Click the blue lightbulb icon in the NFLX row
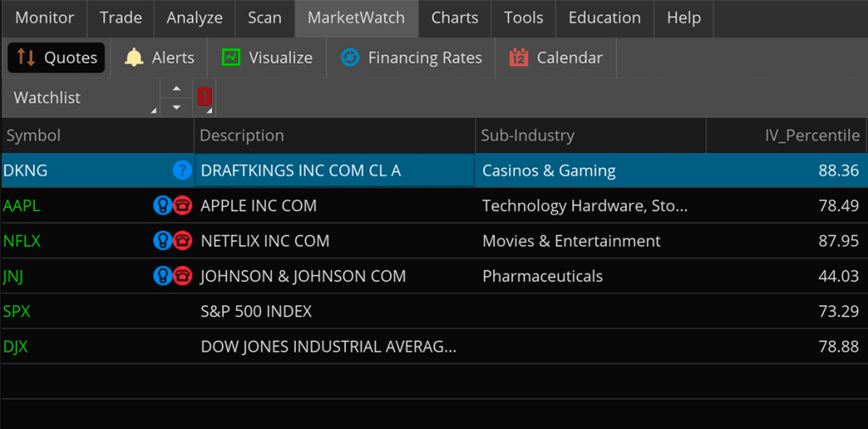Viewport: 868px width, 429px height. click(162, 241)
